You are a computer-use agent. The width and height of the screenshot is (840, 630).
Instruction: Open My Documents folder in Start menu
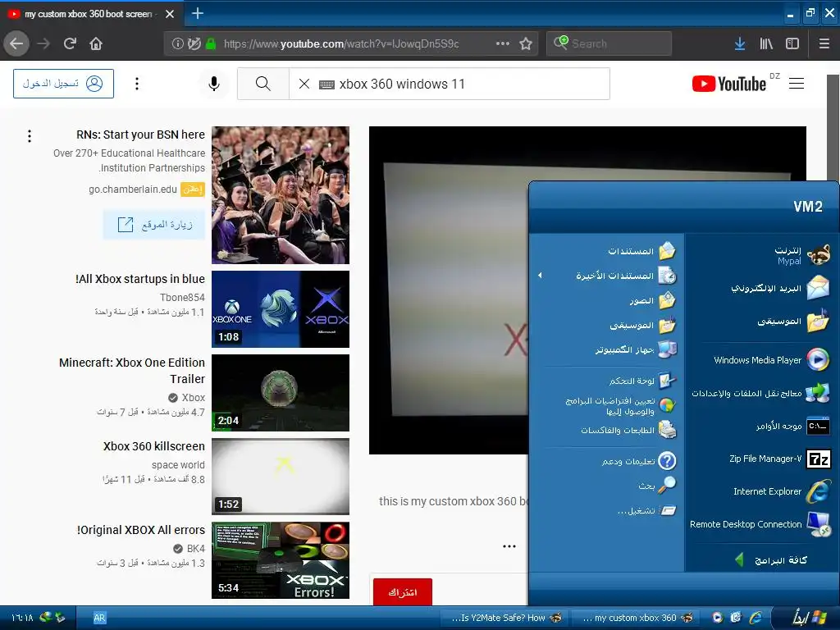[641, 251]
